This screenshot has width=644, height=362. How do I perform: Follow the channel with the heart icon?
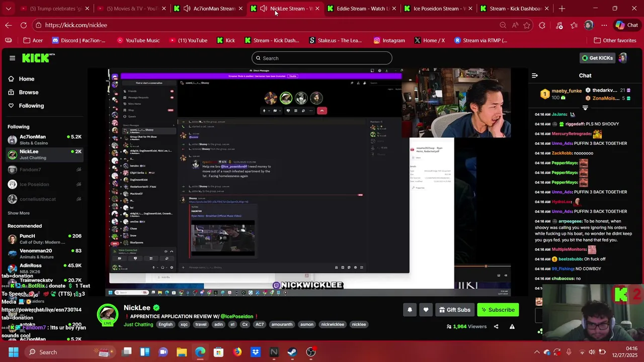click(x=426, y=310)
